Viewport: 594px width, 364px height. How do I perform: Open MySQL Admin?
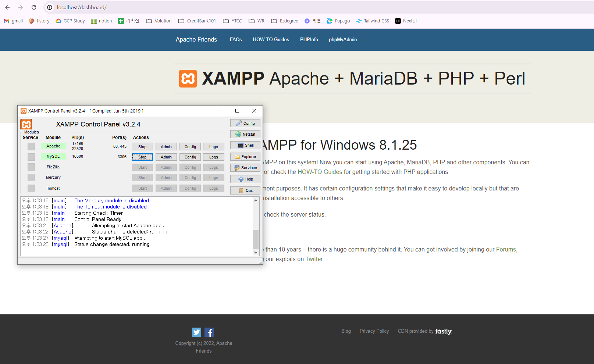click(166, 157)
